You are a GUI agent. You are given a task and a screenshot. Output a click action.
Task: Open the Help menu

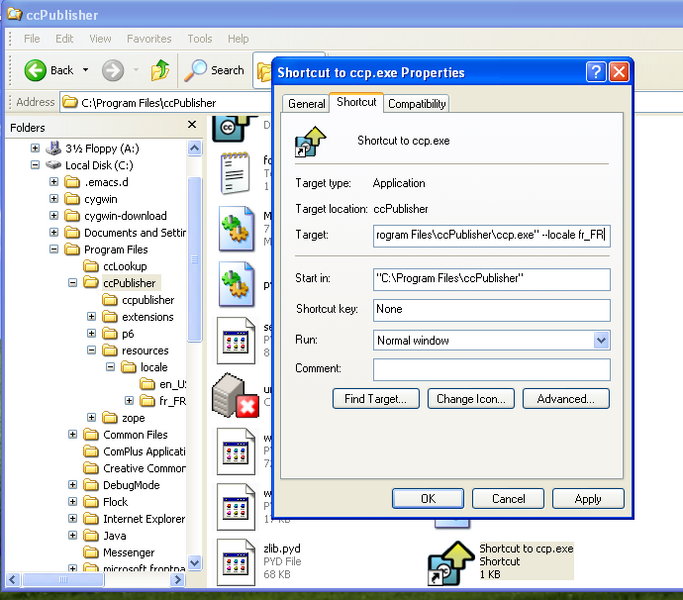(238, 39)
